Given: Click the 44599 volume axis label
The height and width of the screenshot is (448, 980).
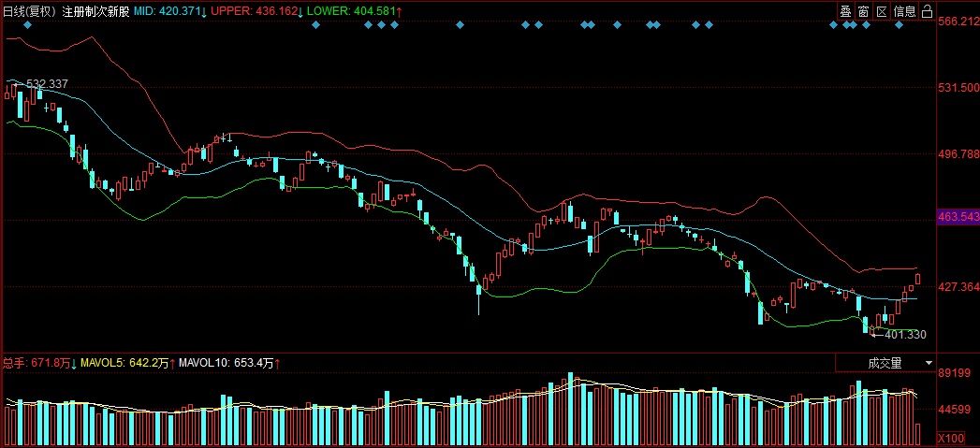Looking at the screenshot, I should (955, 410).
